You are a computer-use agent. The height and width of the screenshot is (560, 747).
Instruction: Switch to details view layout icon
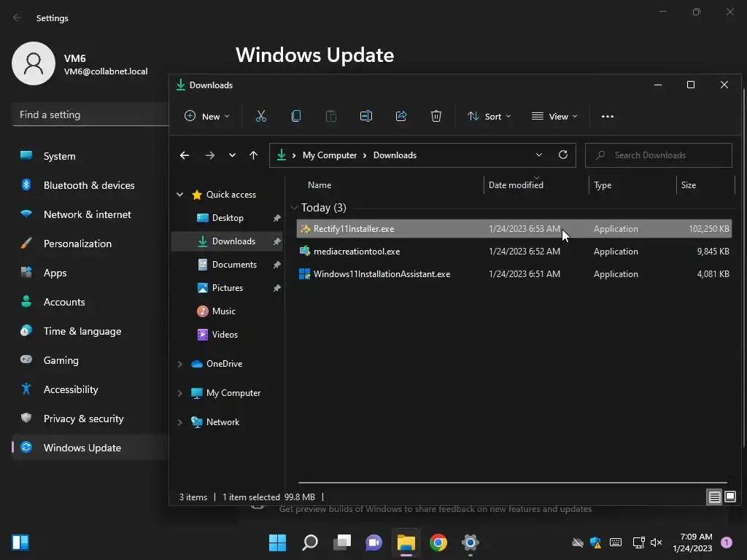pos(715,497)
